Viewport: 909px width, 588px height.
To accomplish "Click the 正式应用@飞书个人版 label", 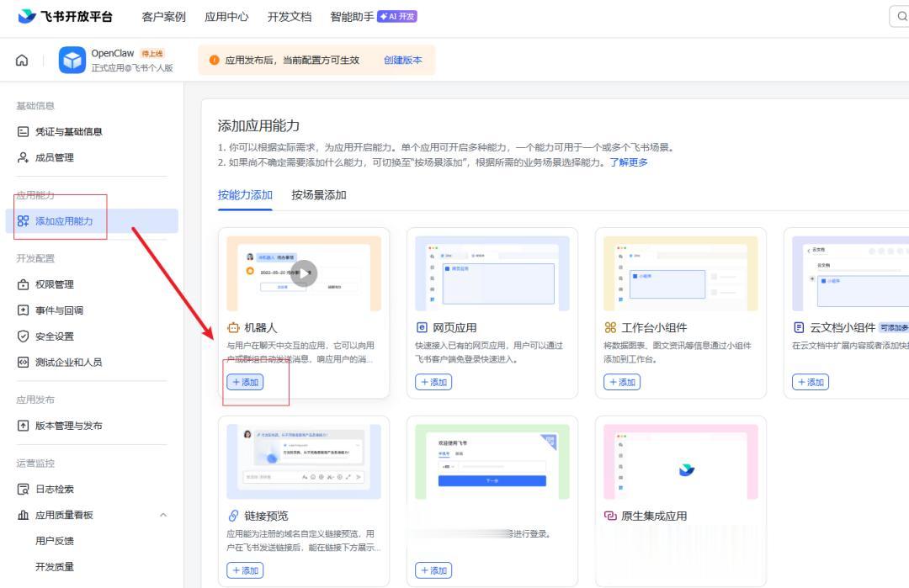I will [132, 68].
